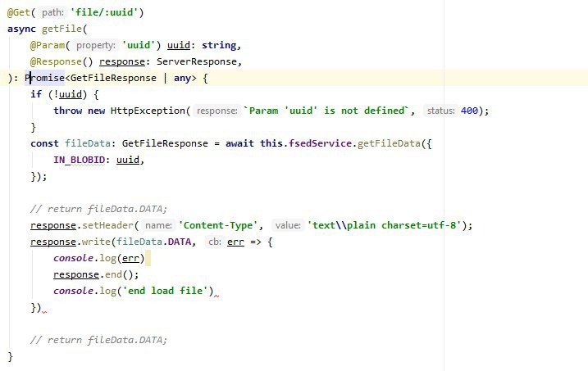The image size is (588, 371).
Task: Click the response.write method name
Action: point(97,242)
